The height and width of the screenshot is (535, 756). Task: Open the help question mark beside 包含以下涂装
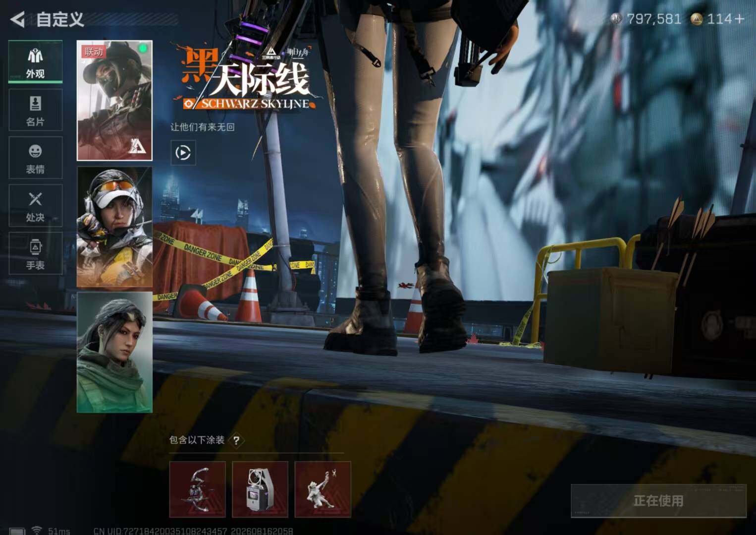(236, 440)
